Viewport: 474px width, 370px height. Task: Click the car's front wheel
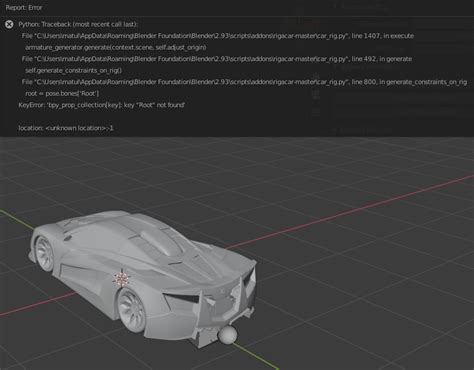coord(45,254)
